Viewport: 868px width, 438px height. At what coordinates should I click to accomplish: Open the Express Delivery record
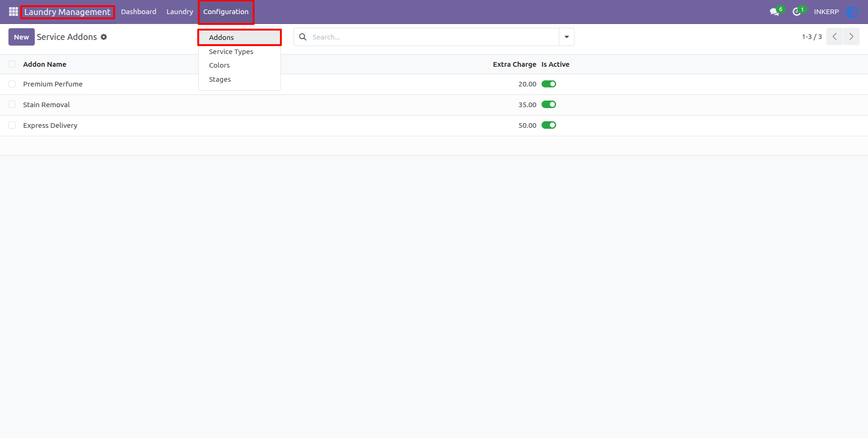(x=50, y=125)
